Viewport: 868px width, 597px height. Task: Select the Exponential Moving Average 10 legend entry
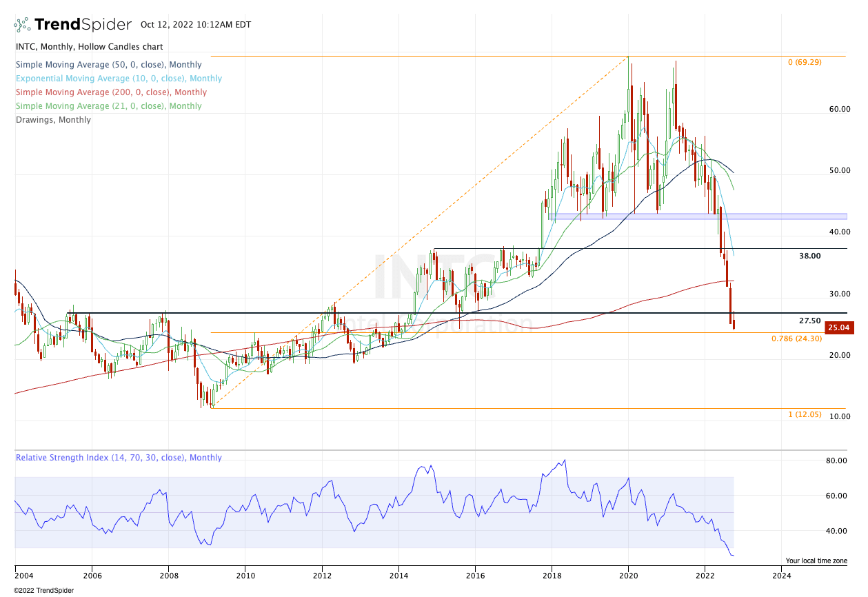coord(119,79)
